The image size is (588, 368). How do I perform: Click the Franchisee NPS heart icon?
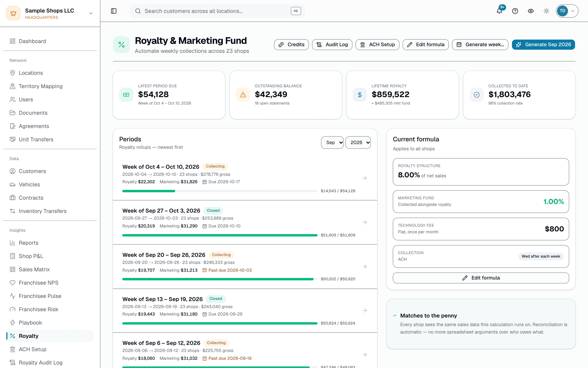pos(12,283)
